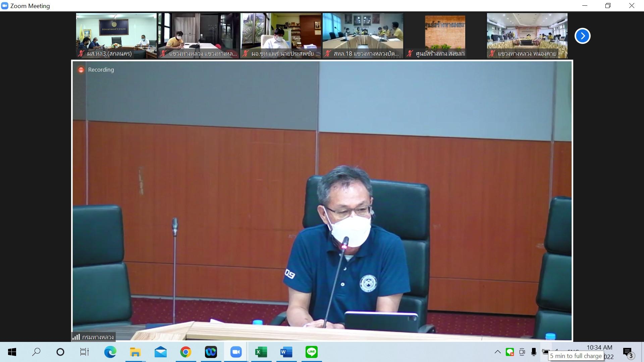This screenshot has width=644, height=362.
Task: Click the clock showing 10:34 AM
Action: [x=599, y=348]
